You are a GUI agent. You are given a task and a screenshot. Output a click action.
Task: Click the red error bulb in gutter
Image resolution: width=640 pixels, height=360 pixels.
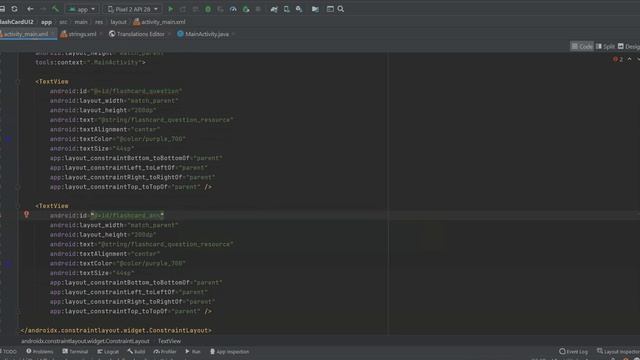pos(27,214)
